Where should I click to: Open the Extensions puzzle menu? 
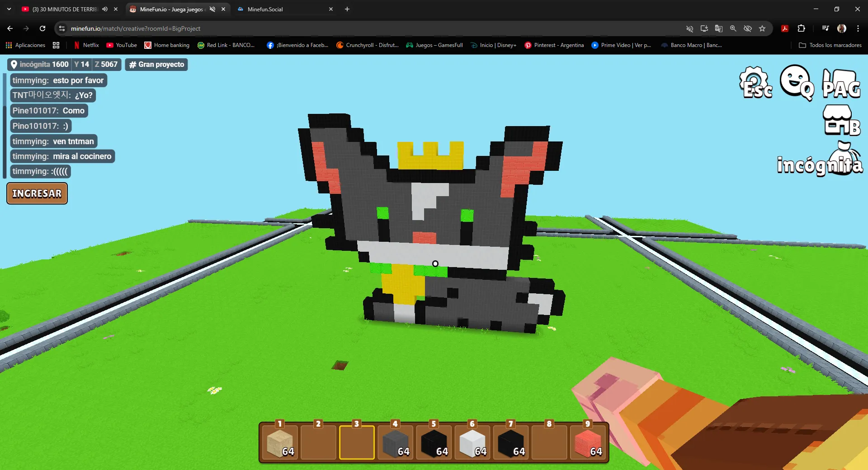coord(802,28)
